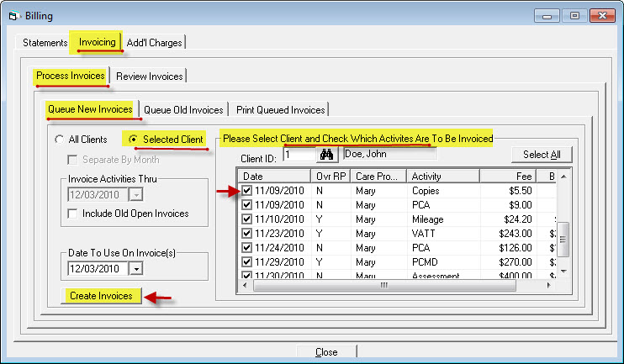Toggle the 11/10/2010 Mileage row checkbox
The width and height of the screenshot is (624, 364).
point(246,219)
